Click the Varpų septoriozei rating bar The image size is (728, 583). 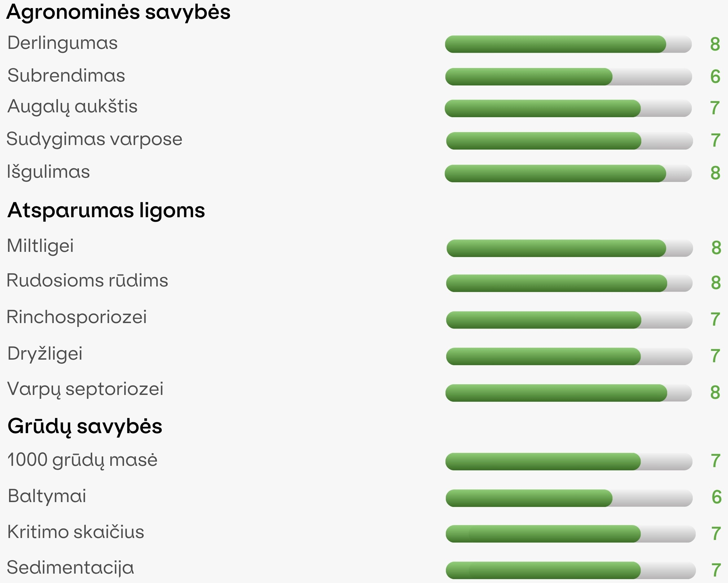click(x=568, y=393)
